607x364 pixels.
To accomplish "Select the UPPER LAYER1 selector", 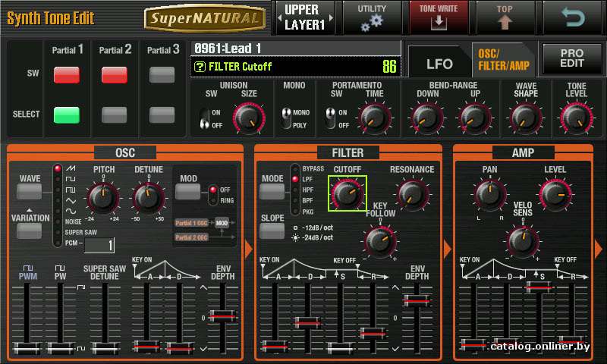I will tap(305, 17).
